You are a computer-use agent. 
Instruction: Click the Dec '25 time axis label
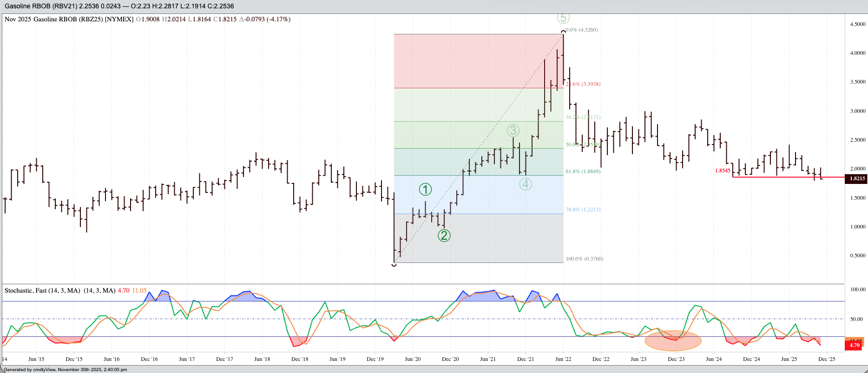(827, 359)
